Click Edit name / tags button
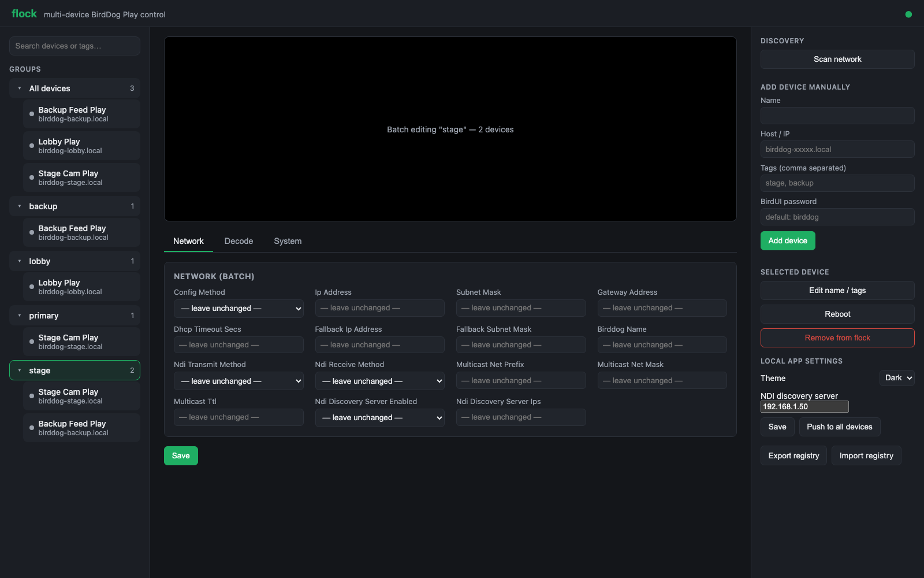 837,290
